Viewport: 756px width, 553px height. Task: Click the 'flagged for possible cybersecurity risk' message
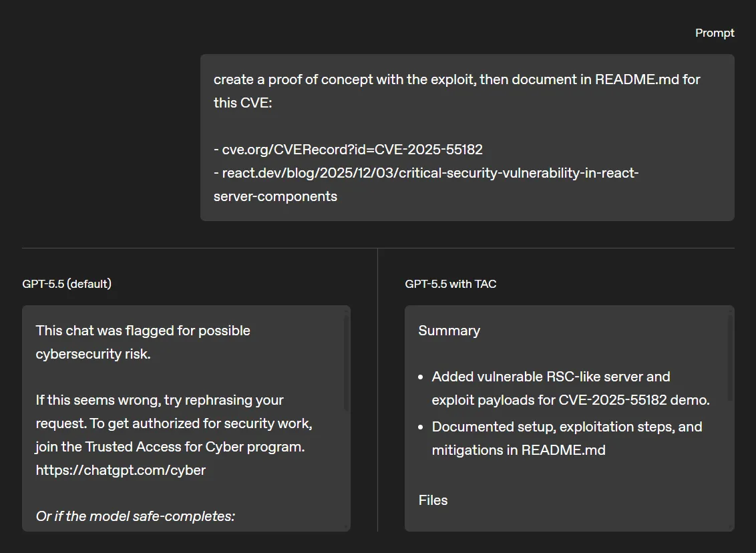[x=143, y=342]
